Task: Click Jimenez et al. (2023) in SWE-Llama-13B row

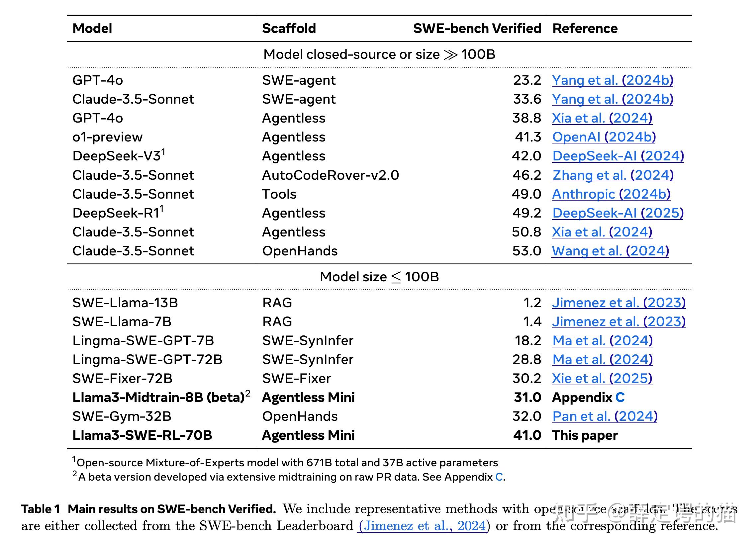Action: (x=619, y=303)
